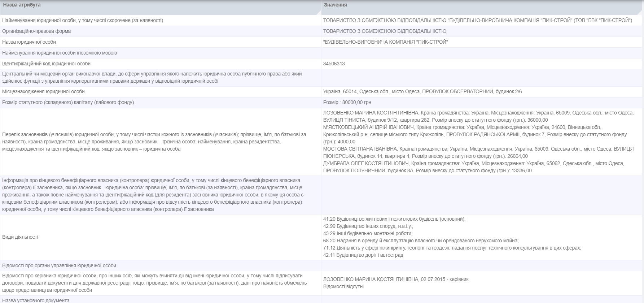The height and width of the screenshot is (303, 644).
Task: Click the 'Назва установчого документа' row
Action: (36, 300)
